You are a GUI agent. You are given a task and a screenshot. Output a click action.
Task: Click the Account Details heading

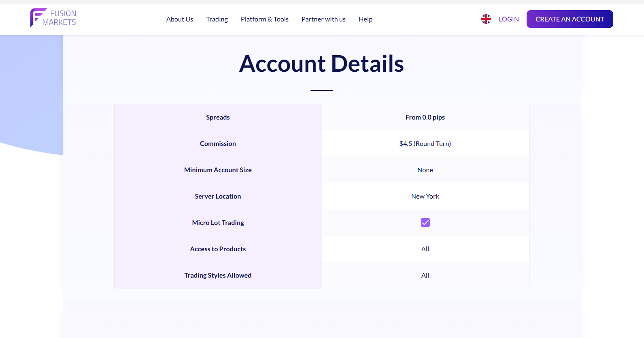(321, 64)
